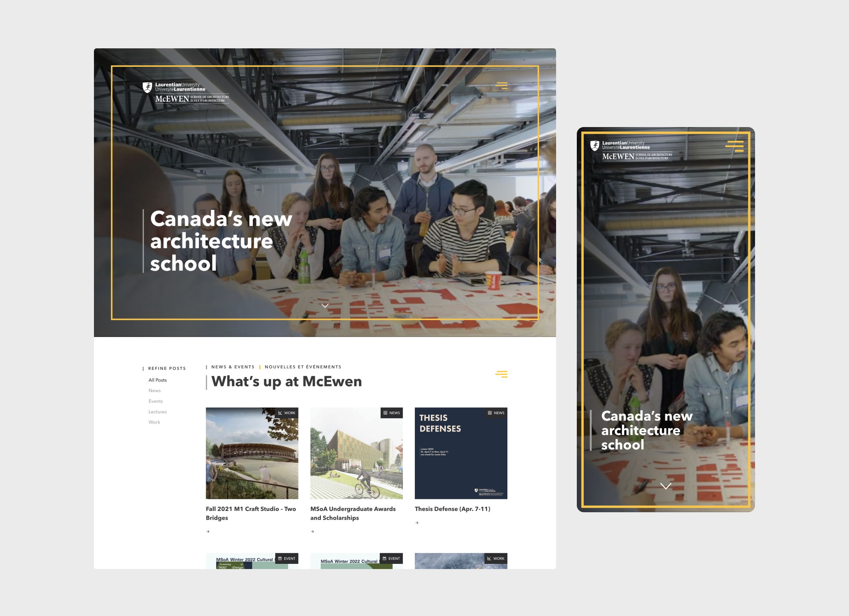Click arrow icon under Two Bridges post
Image resolution: width=849 pixels, height=616 pixels.
[208, 531]
